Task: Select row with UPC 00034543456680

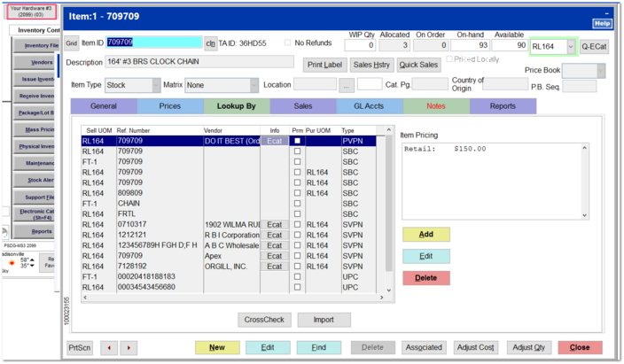Action: [229, 287]
